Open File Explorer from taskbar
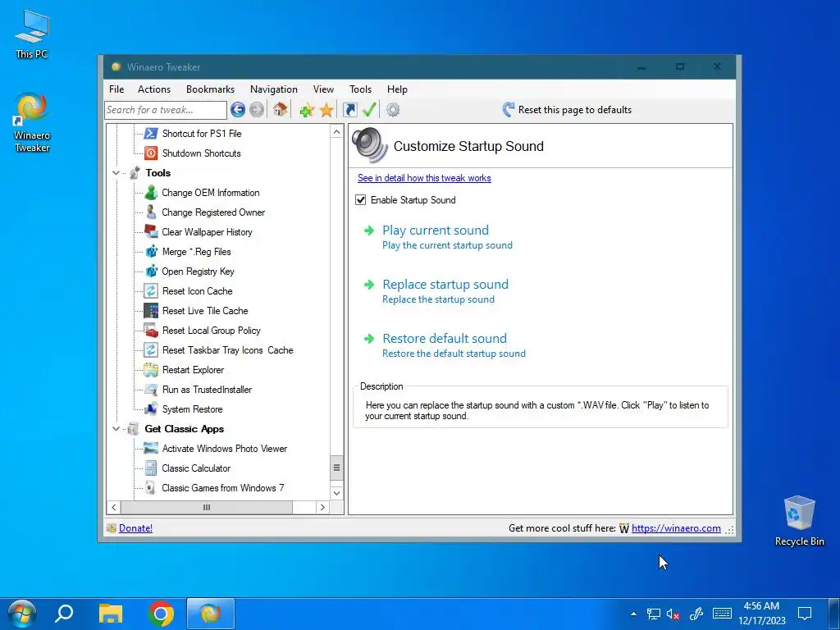Screen dimensions: 840x630 [111, 614]
